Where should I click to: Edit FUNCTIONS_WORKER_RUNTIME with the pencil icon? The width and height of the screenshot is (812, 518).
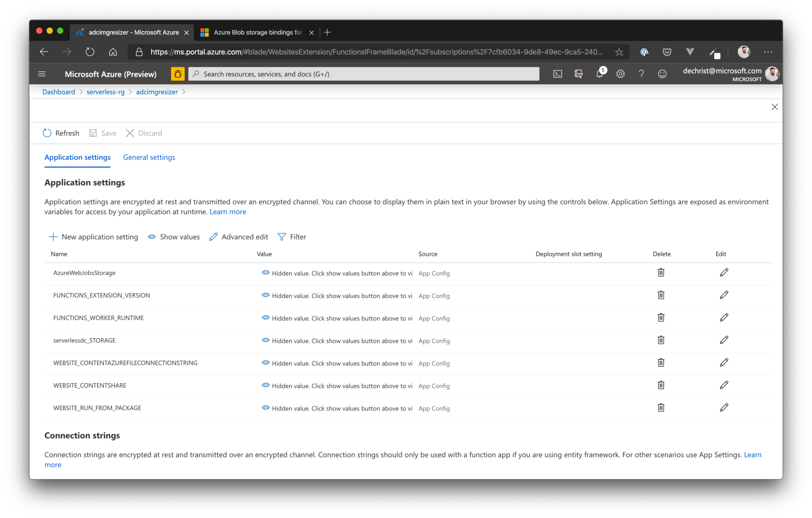724,317
